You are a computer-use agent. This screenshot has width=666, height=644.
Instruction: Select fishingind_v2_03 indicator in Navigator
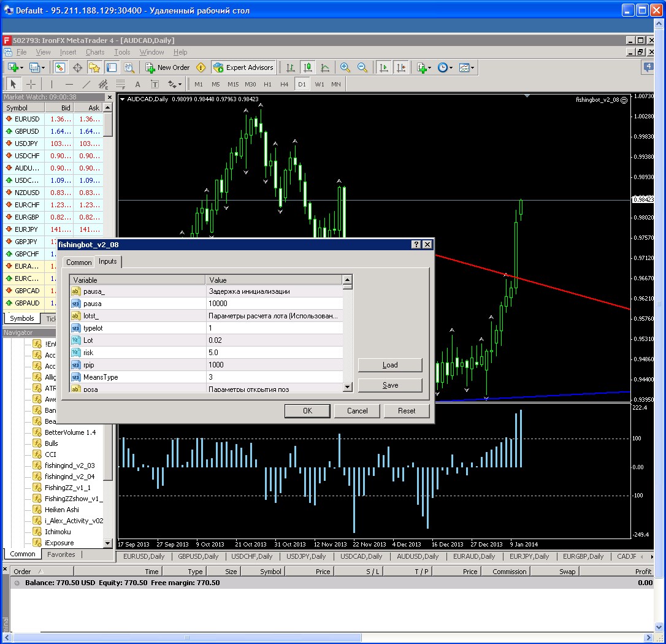[70, 465]
